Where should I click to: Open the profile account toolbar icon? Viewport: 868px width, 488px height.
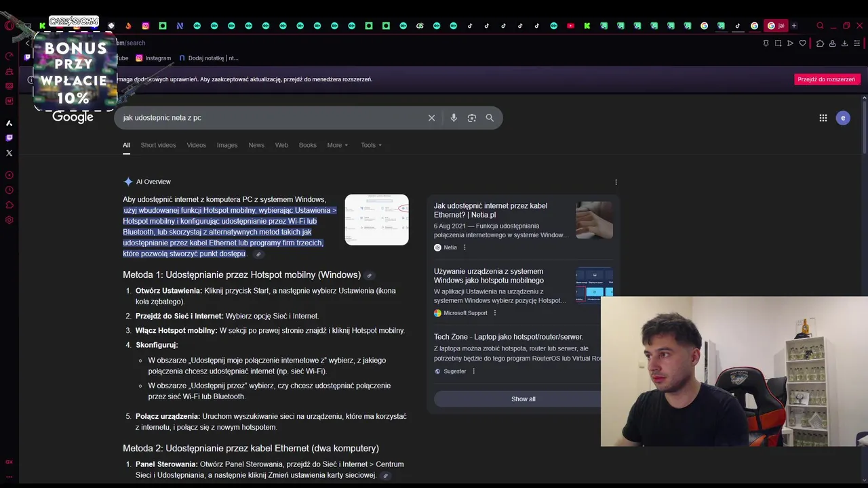(x=832, y=43)
